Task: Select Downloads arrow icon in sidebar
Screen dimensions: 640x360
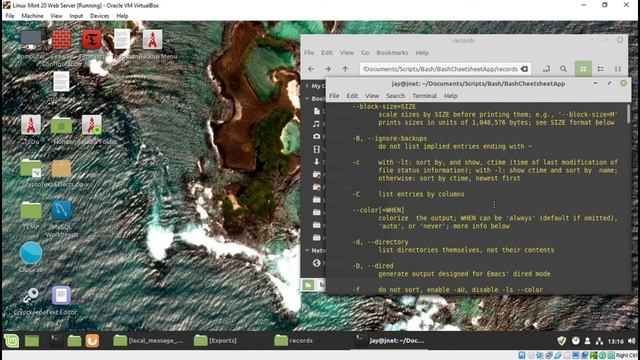Action: (317, 162)
